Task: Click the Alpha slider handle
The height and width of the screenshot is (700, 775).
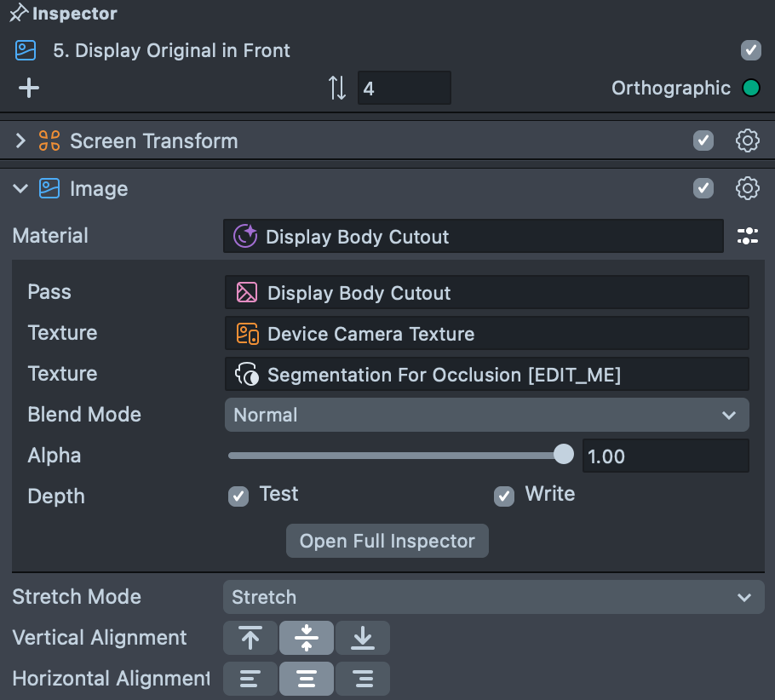Action: [x=564, y=455]
